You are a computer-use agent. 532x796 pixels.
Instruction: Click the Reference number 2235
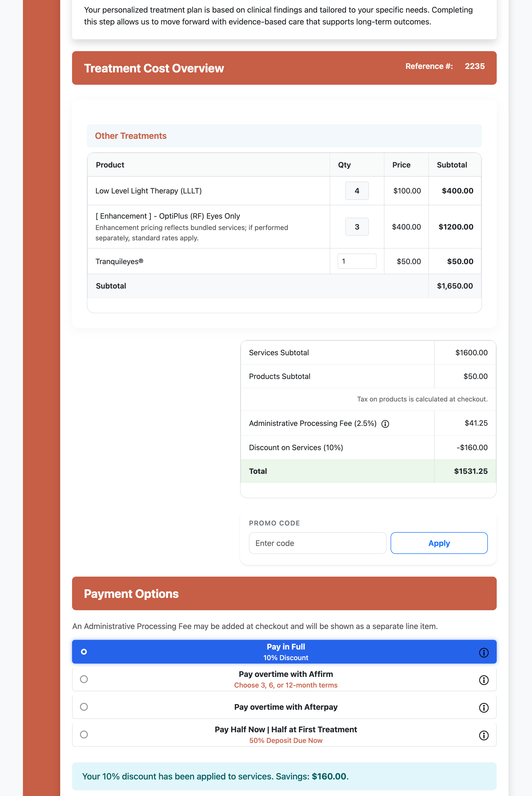[x=475, y=66]
